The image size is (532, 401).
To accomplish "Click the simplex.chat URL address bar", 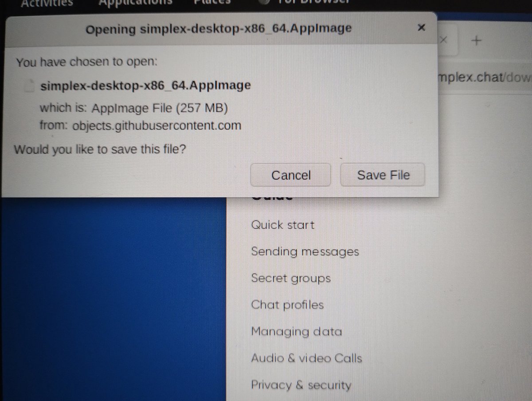I will 484,78.
